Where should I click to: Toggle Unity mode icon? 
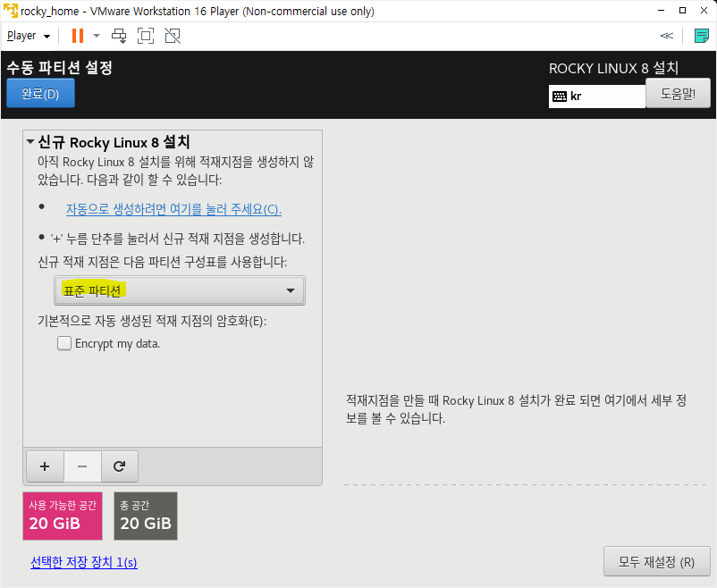click(173, 36)
